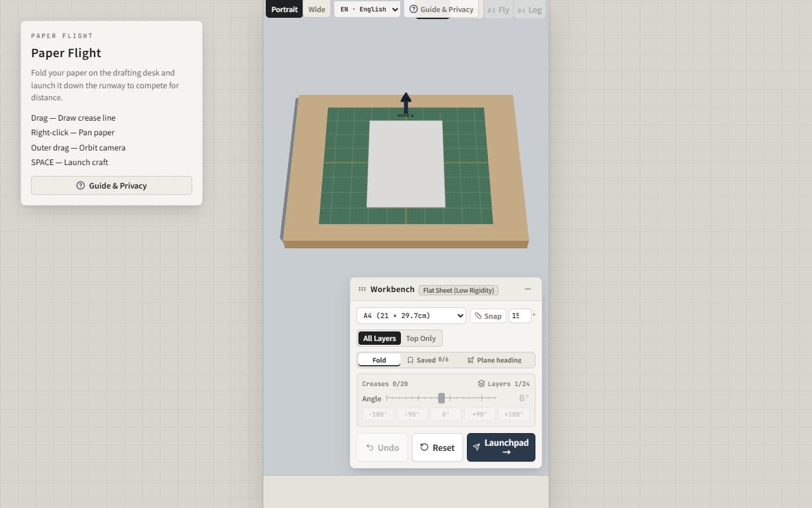This screenshot has height=508, width=812.
Task: Switch to Portrait layout
Action: 284,9
